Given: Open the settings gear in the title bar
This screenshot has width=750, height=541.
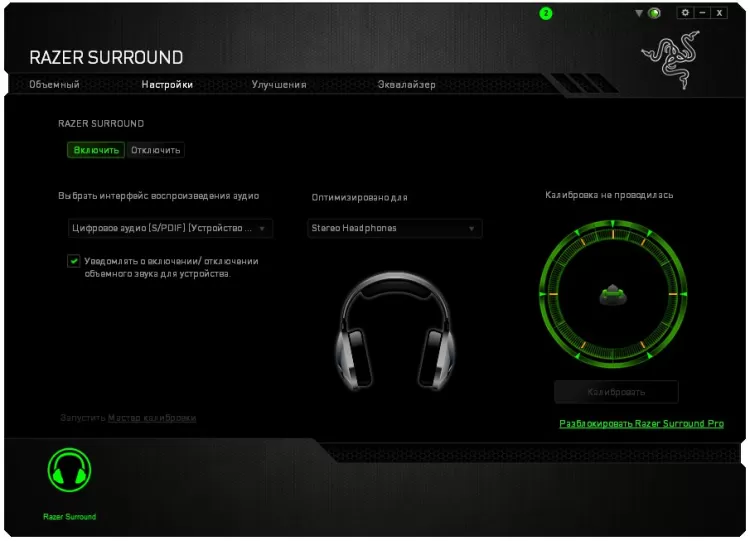Looking at the screenshot, I should coord(685,13).
